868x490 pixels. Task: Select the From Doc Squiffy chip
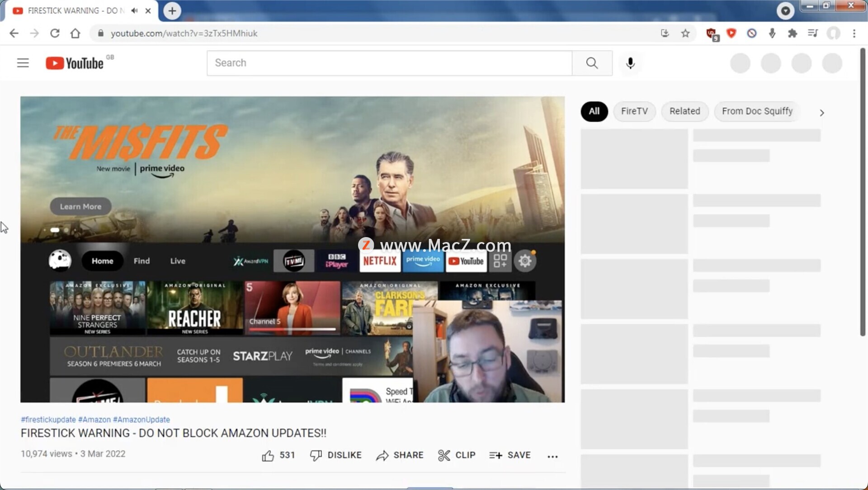757,111
